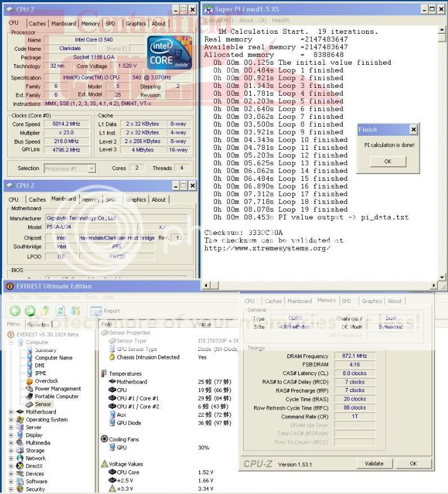Click the Display node icon
The width and height of the screenshot is (448, 494).
click(20, 435)
